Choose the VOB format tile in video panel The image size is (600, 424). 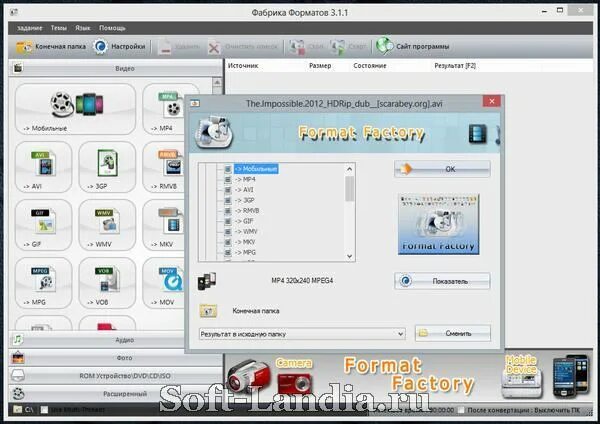(x=107, y=283)
